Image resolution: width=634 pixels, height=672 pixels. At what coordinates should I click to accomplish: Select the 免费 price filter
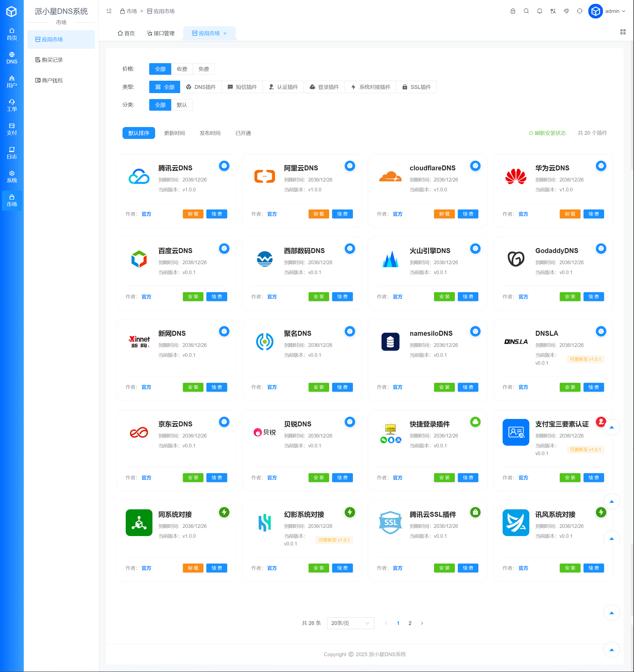(203, 69)
